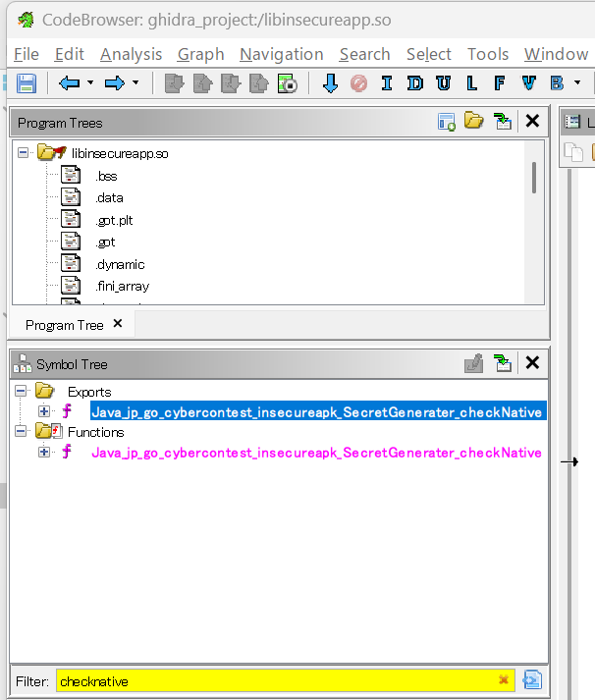The height and width of the screenshot is (700, 595).
Task: Select the .got.plt section
Action: pos(114,220)
